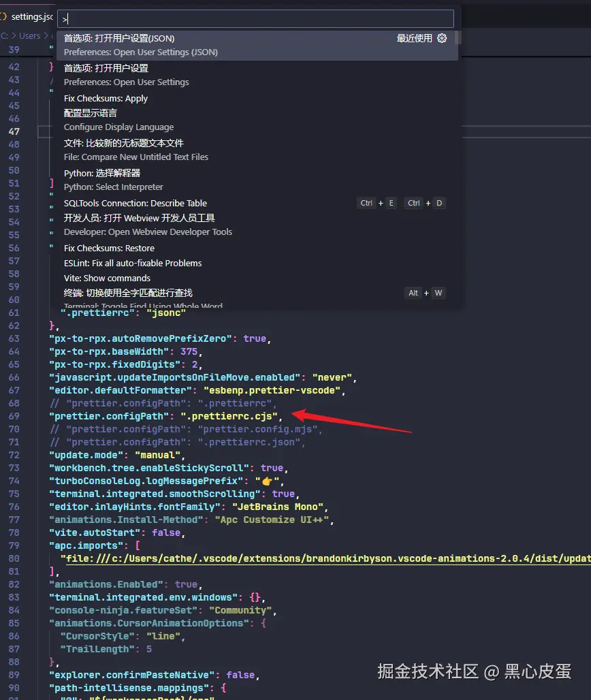Run Preferences: Open User Settings (JSON) command
Viewport: 591px width, 700px height.
click(257, 45)
